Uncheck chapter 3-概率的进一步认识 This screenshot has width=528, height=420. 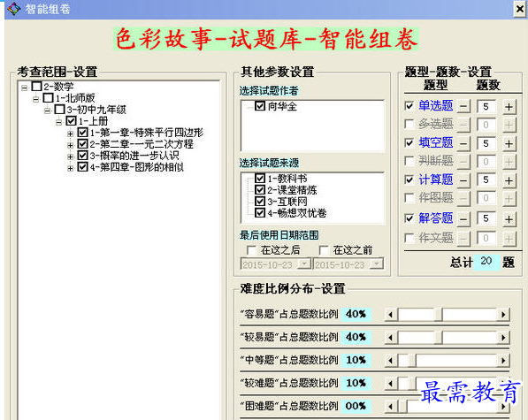82,155
